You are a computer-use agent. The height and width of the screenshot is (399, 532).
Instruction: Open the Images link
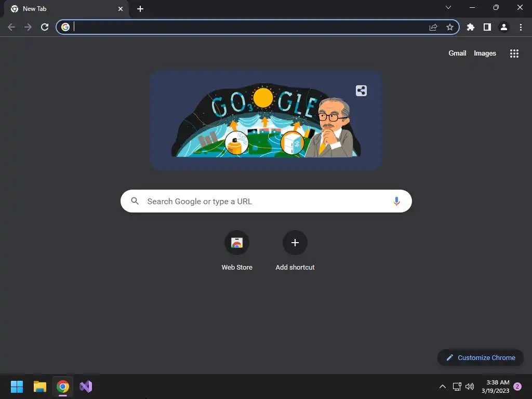(x=485, y=54)
